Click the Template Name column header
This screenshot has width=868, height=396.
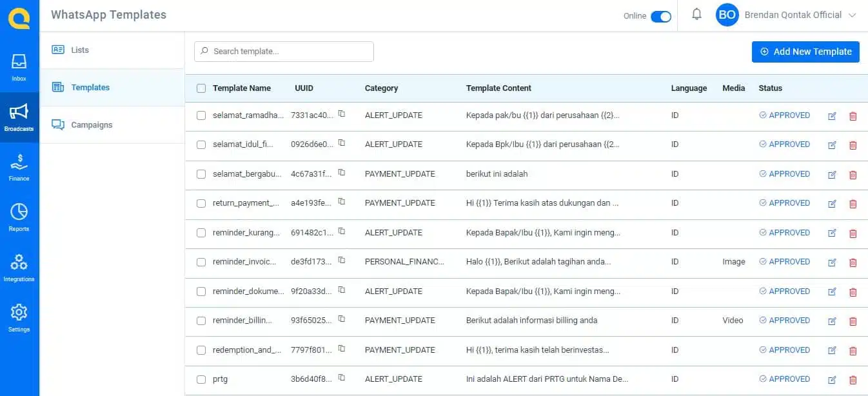point(242,88)
